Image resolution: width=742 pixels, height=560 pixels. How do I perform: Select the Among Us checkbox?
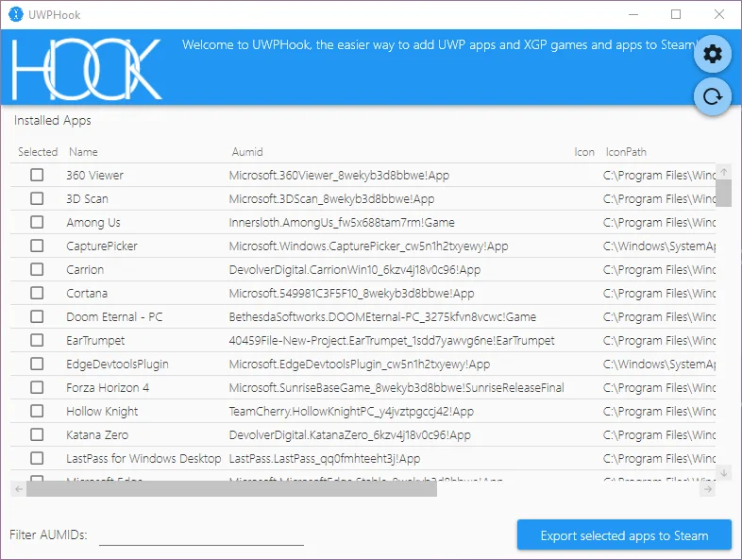tap(37, 223)
